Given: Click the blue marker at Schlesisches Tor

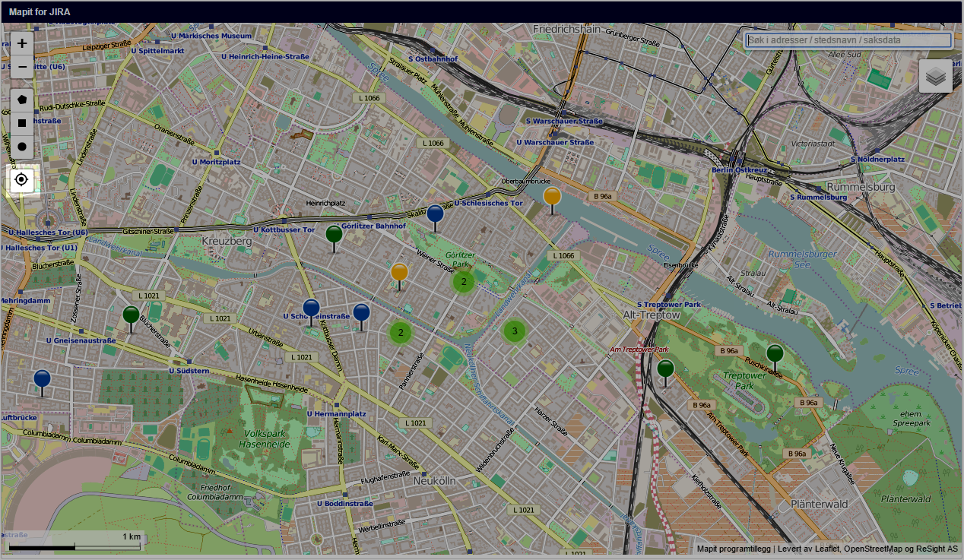Looking at the screenshot, I should pos(435,214).
